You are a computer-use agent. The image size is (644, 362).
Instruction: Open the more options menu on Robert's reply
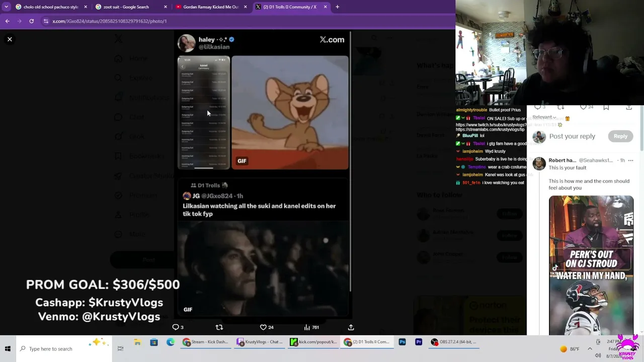point(630,160)
